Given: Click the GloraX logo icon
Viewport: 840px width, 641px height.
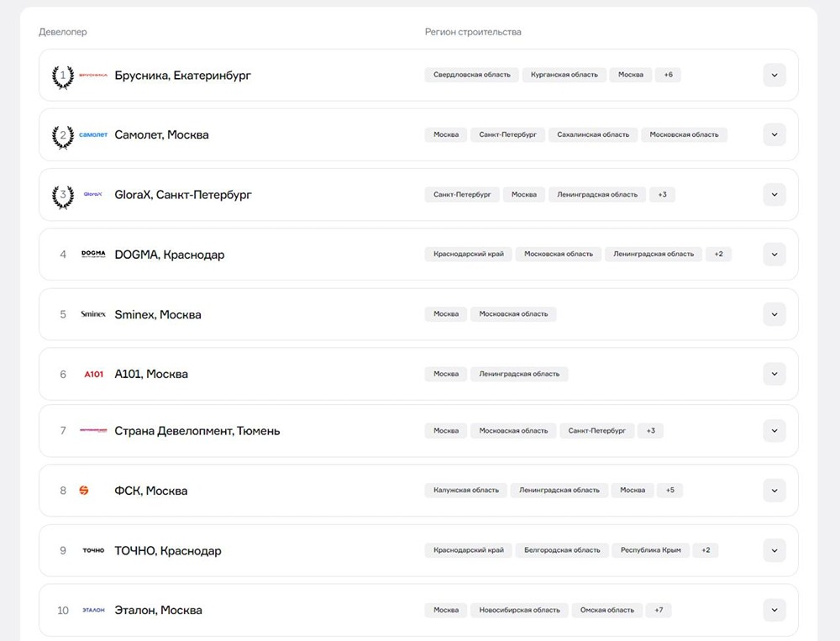Looking at the screenshot, I should tap(92, 194).
